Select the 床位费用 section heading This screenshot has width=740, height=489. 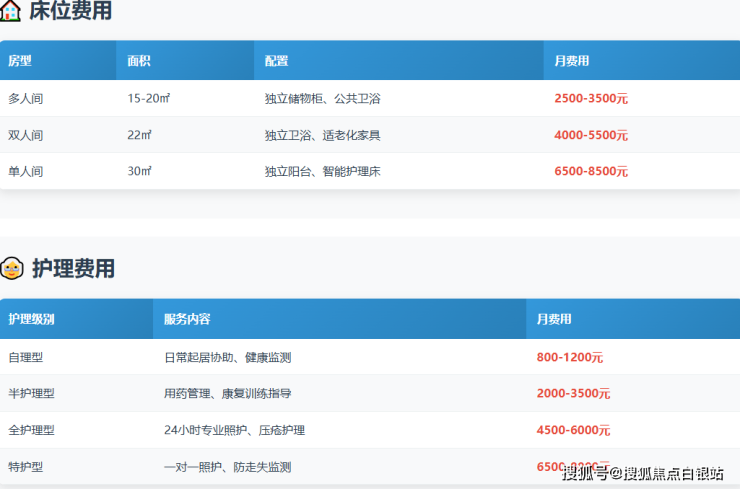tap(70, 11)
